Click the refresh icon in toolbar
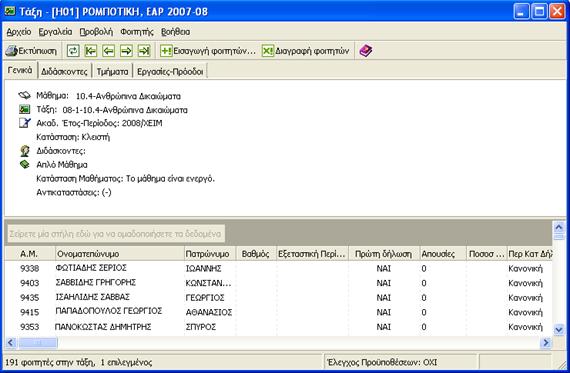 pyautogui.click(x=73, y=51)
